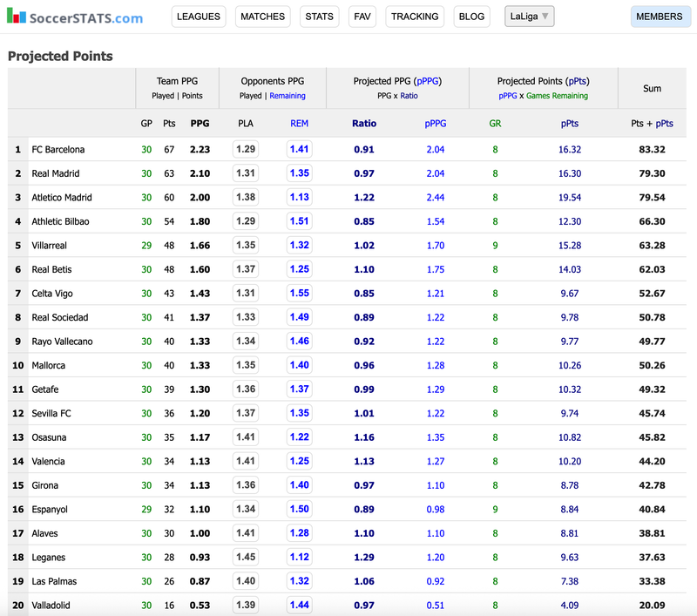Click the pPPG column header
Viewport: 697px width, 616px height.
click(435, 124)
